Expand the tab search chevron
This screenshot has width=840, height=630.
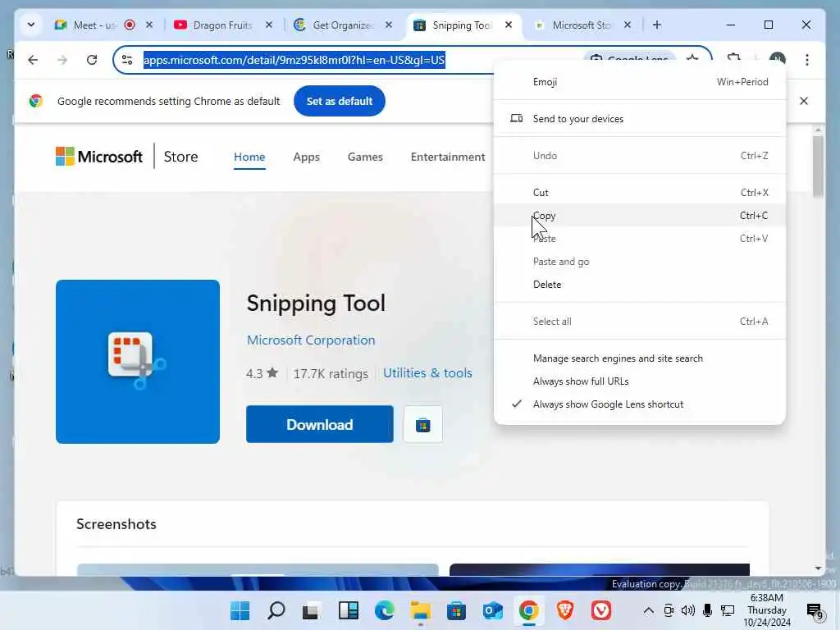click(x=31, y=25)
